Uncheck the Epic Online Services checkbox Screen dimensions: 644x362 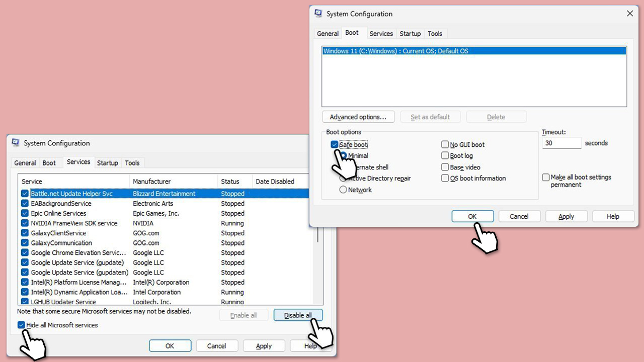coord(25,213)
